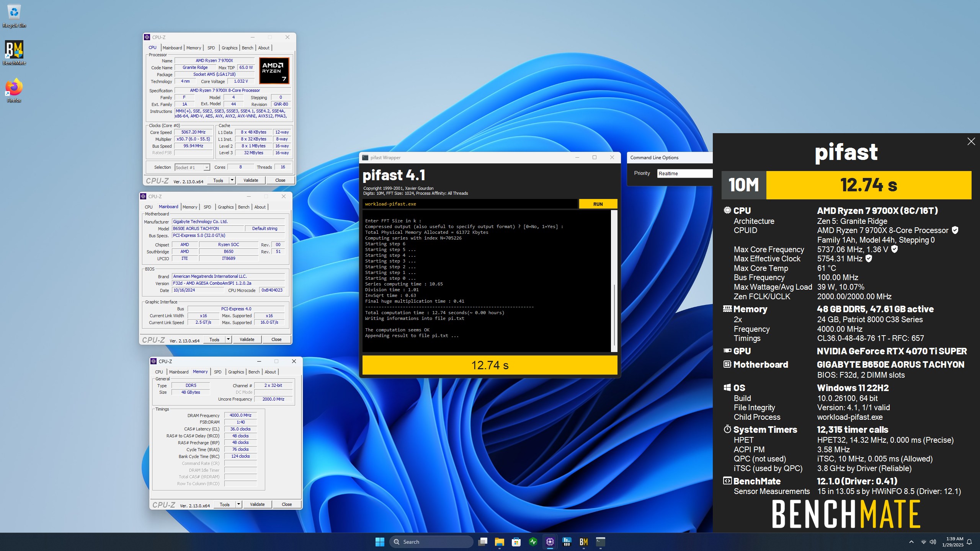
Task: Click the taskbar clock showing 1:39 AM
Action: (952, 542)
